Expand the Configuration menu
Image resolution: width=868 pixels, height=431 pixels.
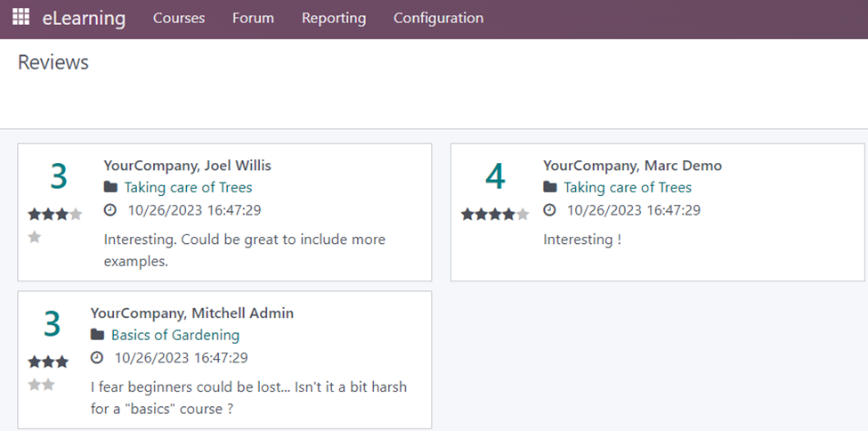click(438, 18)
